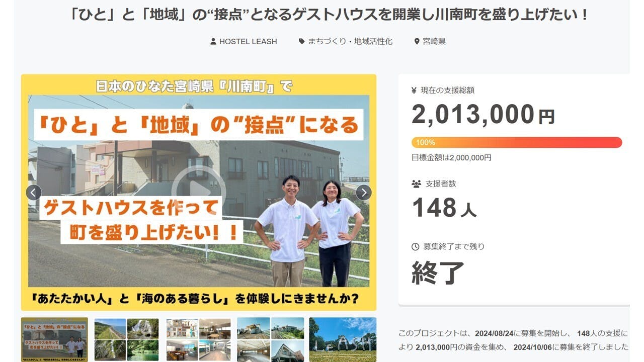Image resolution: width=644 pixels, height=362 pixels.
Task: Select the first yellow-bordered thumbnail
Action: pos(54,339)
